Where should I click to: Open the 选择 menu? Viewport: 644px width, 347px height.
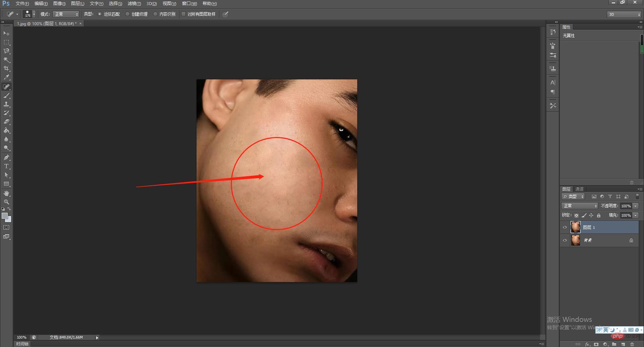point(115,3)
